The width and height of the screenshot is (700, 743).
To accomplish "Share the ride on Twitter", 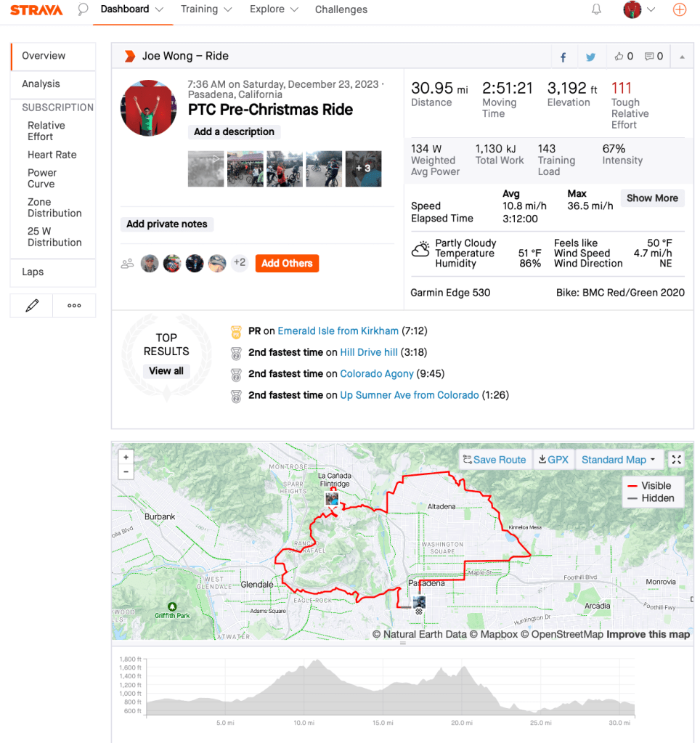I will tap(590, 57).
